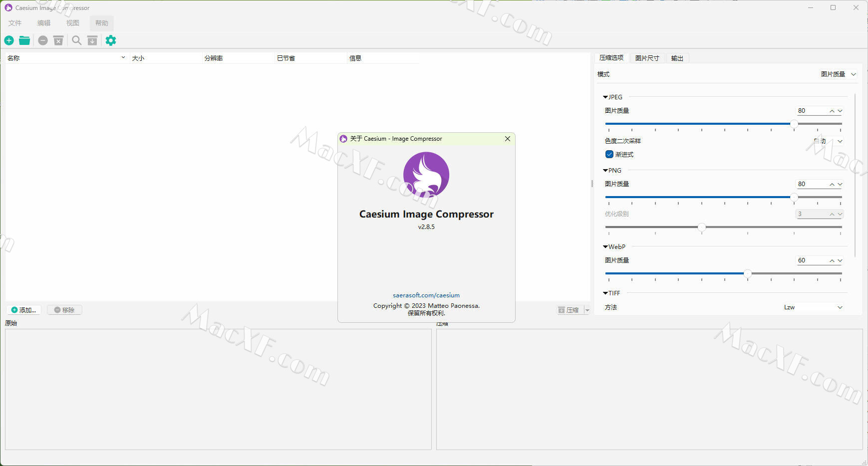Click the v2.8.5 version text
The width and height of the screenshot is (868, 466).
pyautogui.click(x=426, y=227)
